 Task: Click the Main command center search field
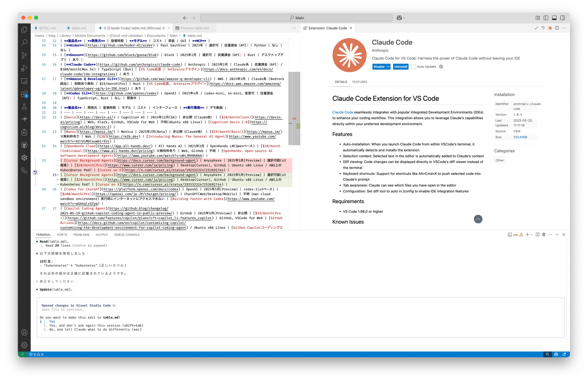(296, 18)
